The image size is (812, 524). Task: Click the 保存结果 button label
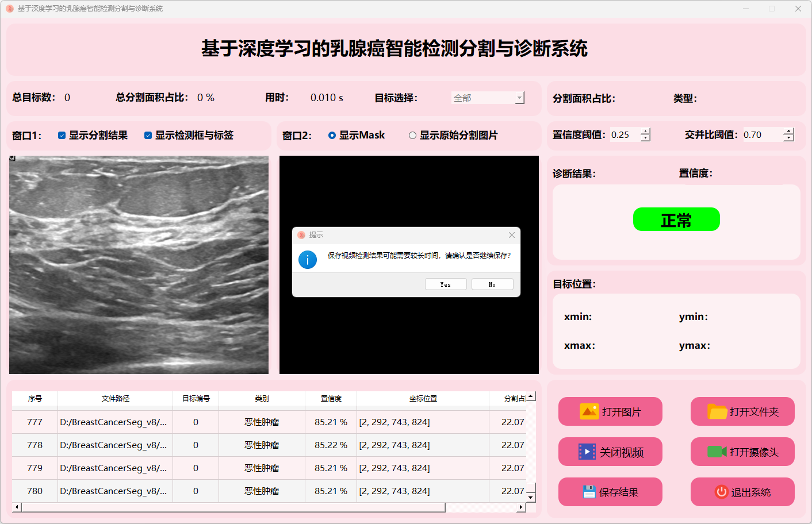pyautogui.click(x=619, y=492)
